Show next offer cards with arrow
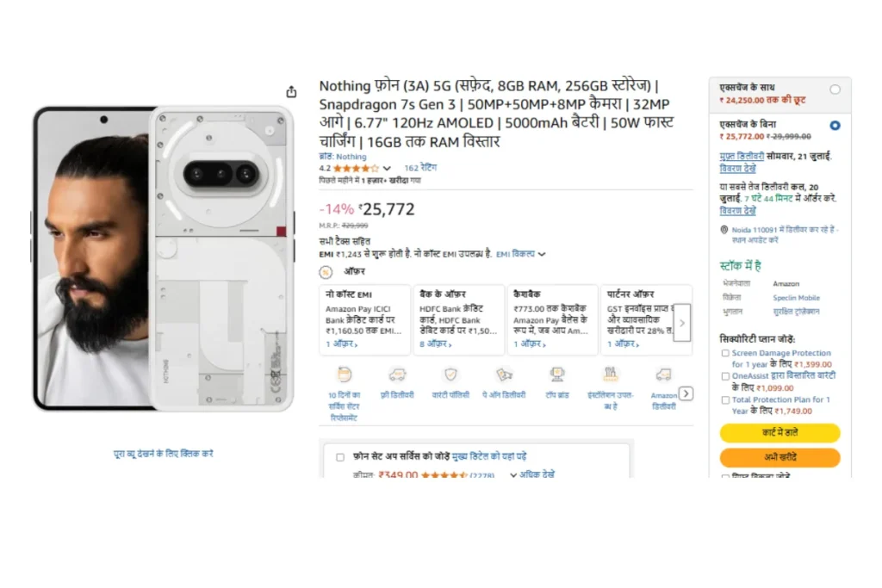This screenshot has height=588, width=882. click(682, 323)
